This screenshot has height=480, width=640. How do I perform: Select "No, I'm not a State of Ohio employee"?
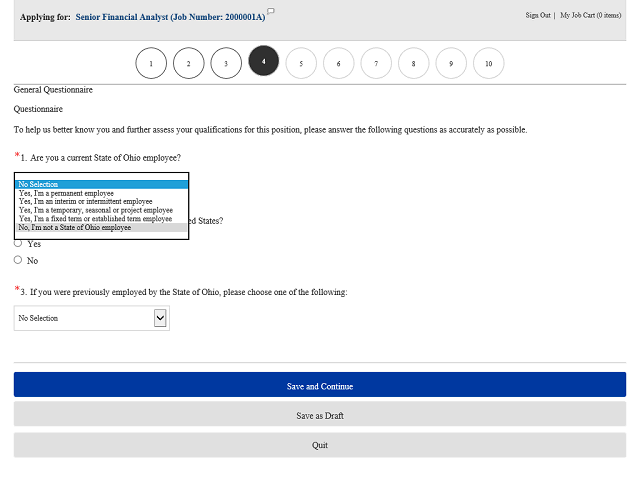[102, 227]
